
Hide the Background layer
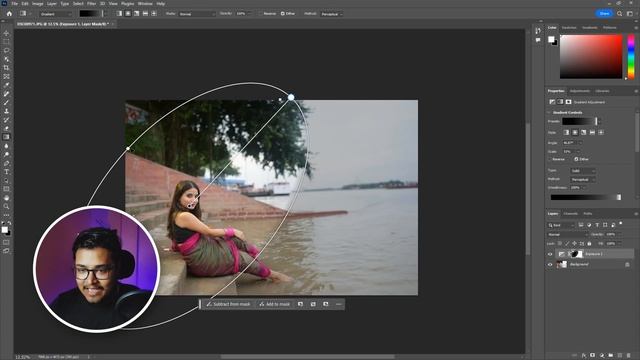coord(550,264)
